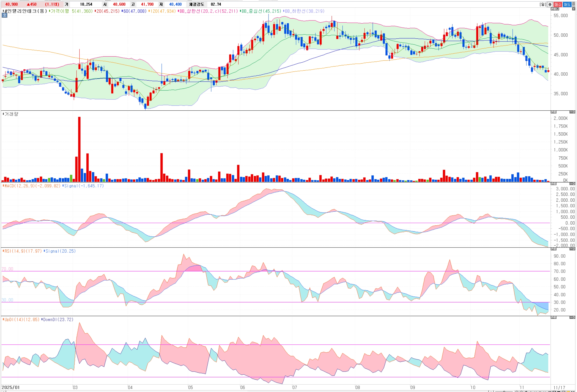The width and height of the screenshot is (577, 392).
Task: Close the UpDI DownDI pane
Action: coord(574,317)
